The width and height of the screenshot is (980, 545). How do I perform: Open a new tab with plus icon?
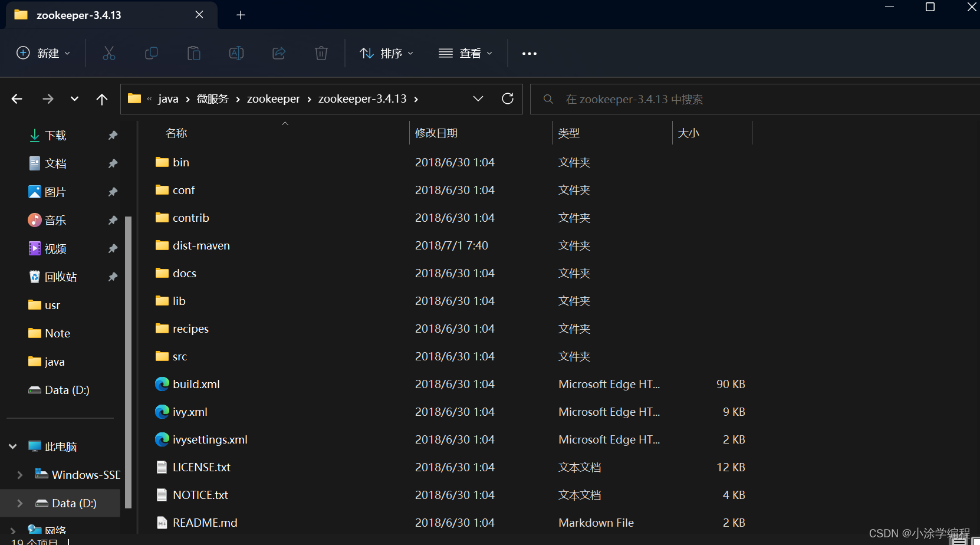pyautogui.click(x=241, y=15)
